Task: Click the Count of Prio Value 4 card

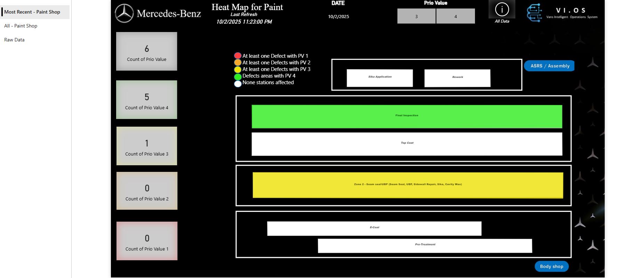Action: point(146,100)
